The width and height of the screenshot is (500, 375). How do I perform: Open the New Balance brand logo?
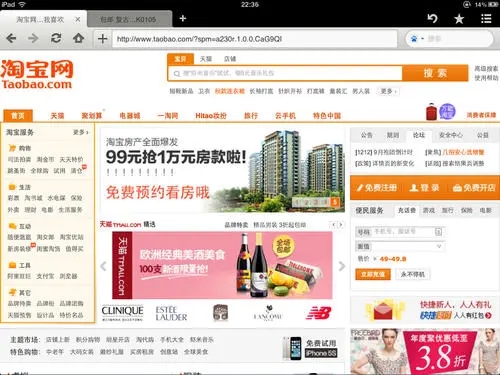[x=319, y=313]
